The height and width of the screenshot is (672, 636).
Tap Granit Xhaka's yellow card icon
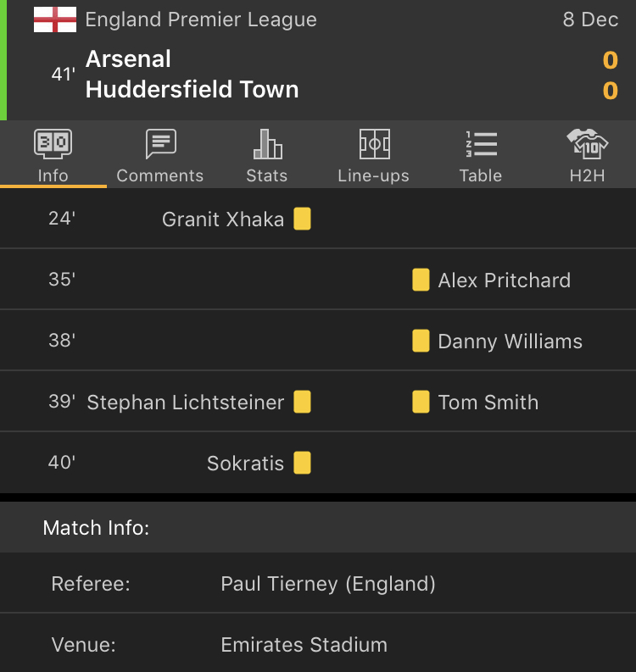(302, 219)
